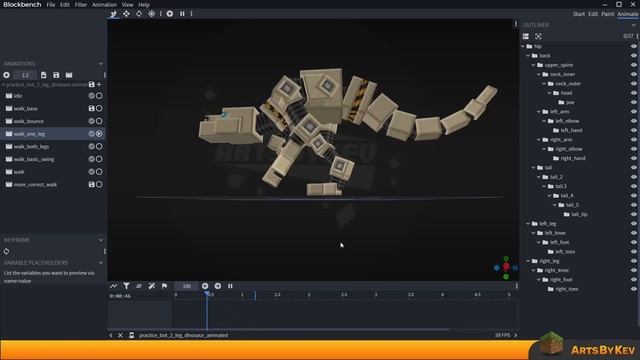
Task: Toggle visibility of the hip group
Action: tap(633, 47)
